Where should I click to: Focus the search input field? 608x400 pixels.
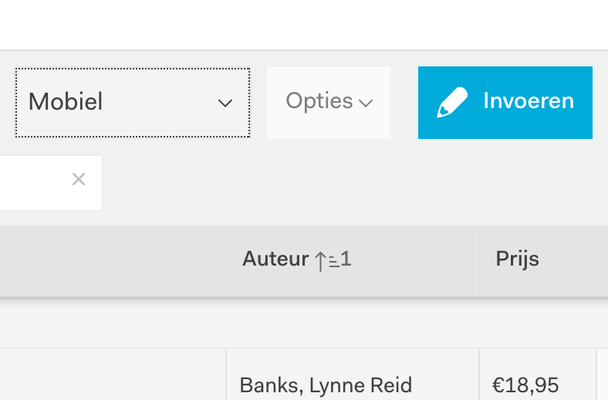coord(33,183)
